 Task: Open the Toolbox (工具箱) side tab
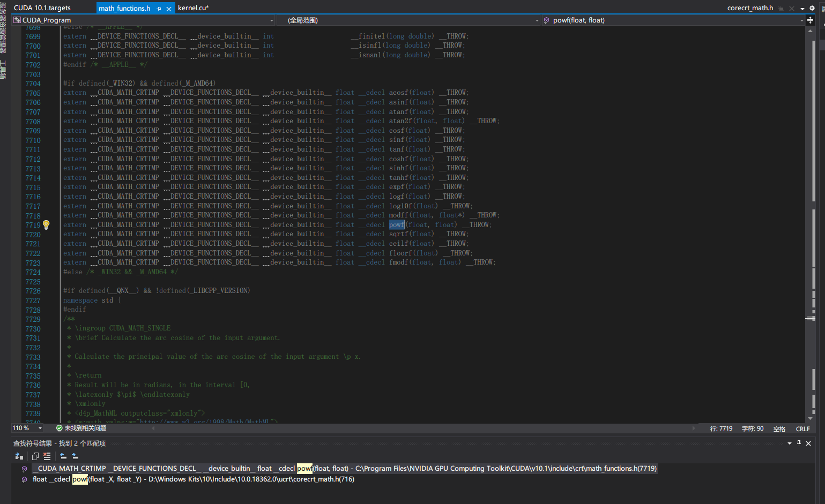pos(3,70)
